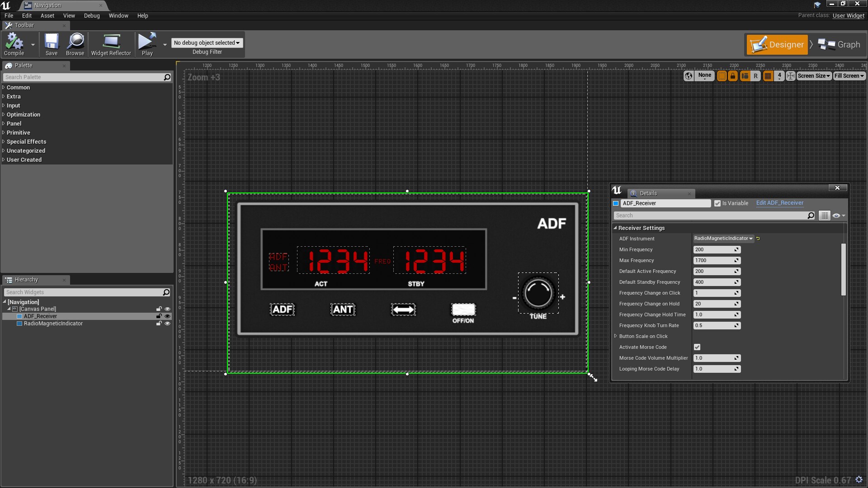
Task: Uncheck the Is Variable checkbox
Action: (718, 203)
